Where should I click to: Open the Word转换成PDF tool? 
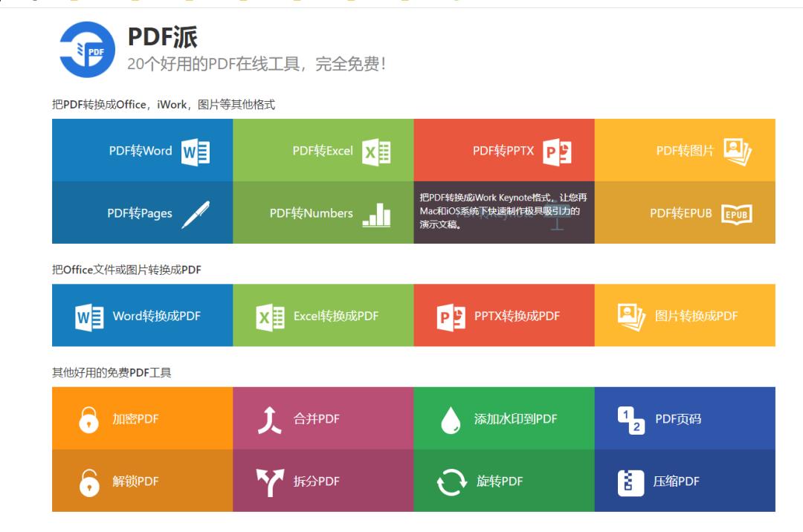point(143,315)
